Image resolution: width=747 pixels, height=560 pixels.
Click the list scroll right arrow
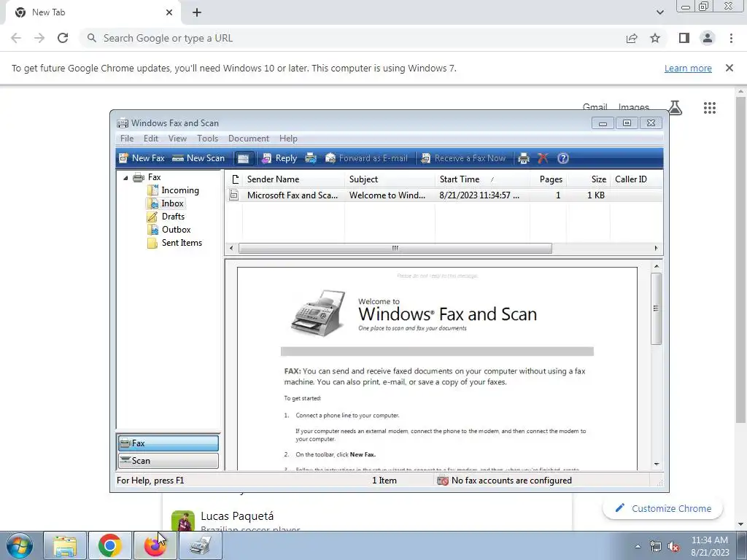point(656,248)
